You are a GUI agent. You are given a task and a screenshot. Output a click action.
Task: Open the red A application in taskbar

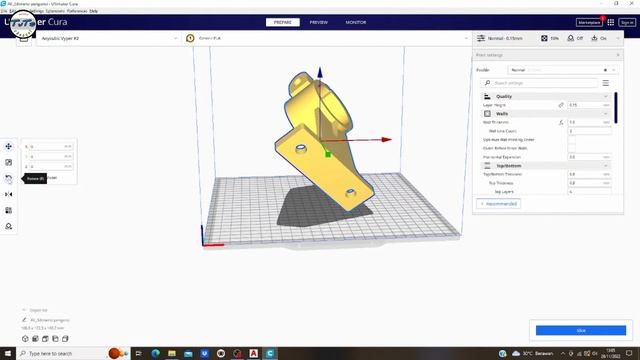pyautogui.click(x=253, y=353)
